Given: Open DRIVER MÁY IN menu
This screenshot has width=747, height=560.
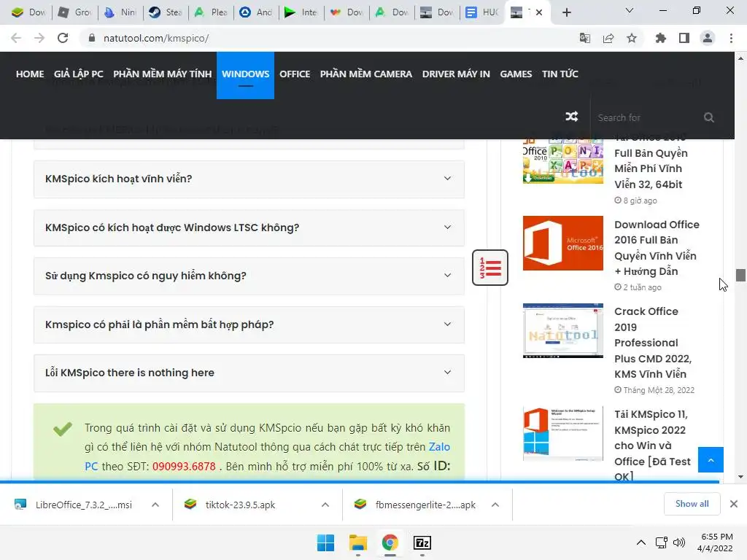Looking at the screenshot, I should (x=456, y=74).
